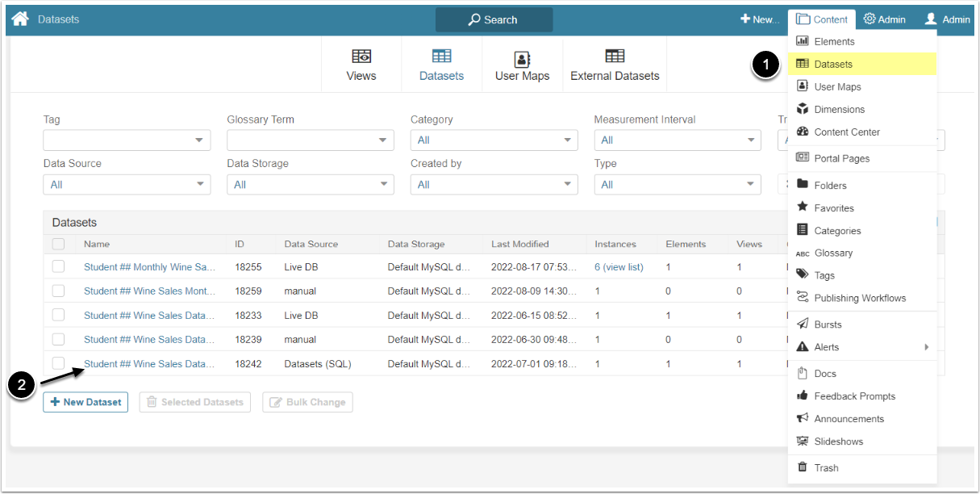Expand the Measurement Interval dropdown
This screenshot has width=980, height=494.
click(x=678, y=140)
